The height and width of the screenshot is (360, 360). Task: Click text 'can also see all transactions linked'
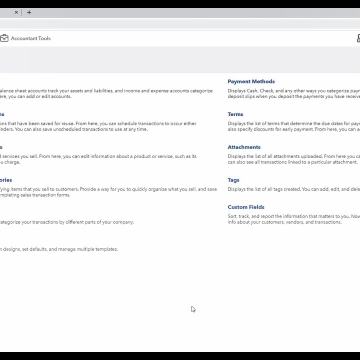pyautogui.click(x=265, y=162)
